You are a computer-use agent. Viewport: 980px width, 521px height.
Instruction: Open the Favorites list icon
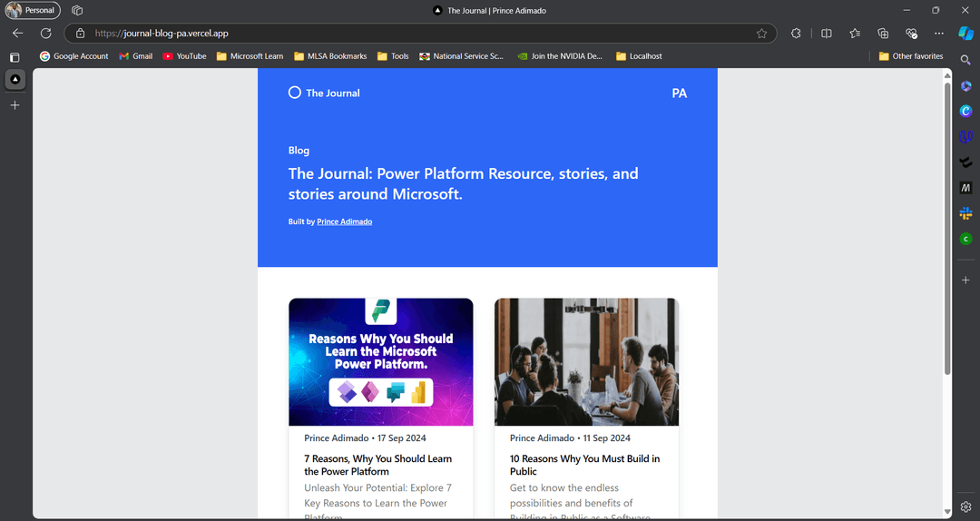click(x=855, y=34)
